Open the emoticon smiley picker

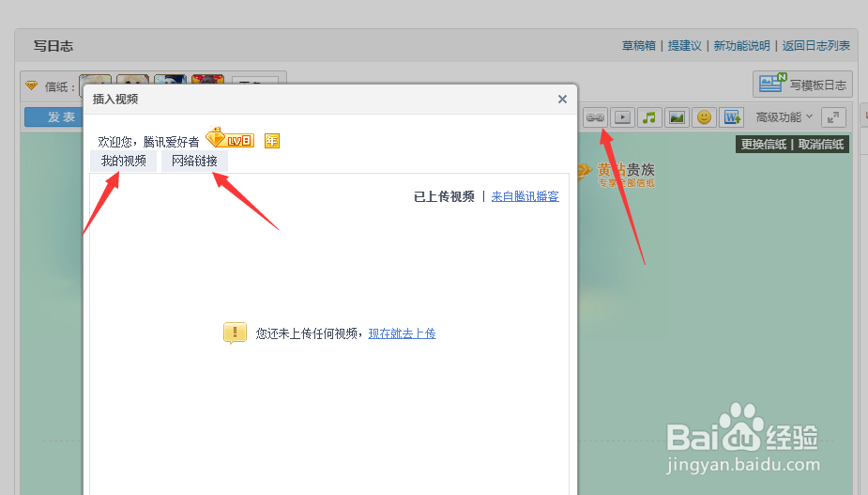(704, 117)
